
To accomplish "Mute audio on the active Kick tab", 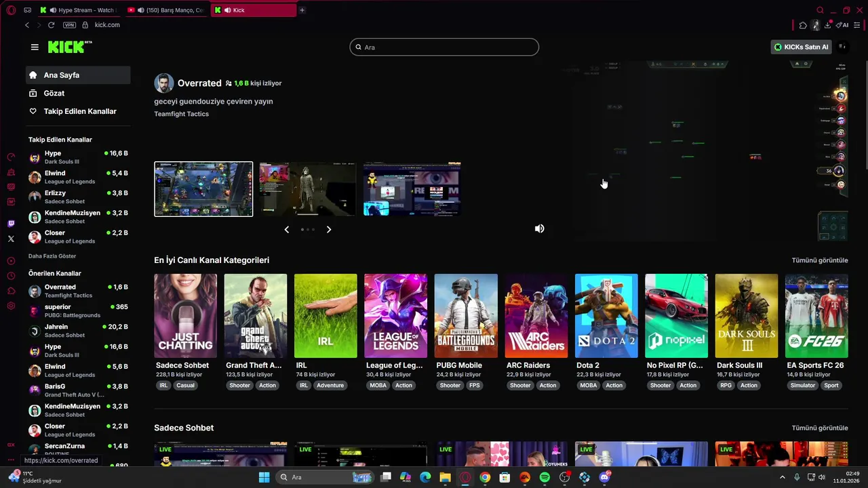I will click(227, 10).
